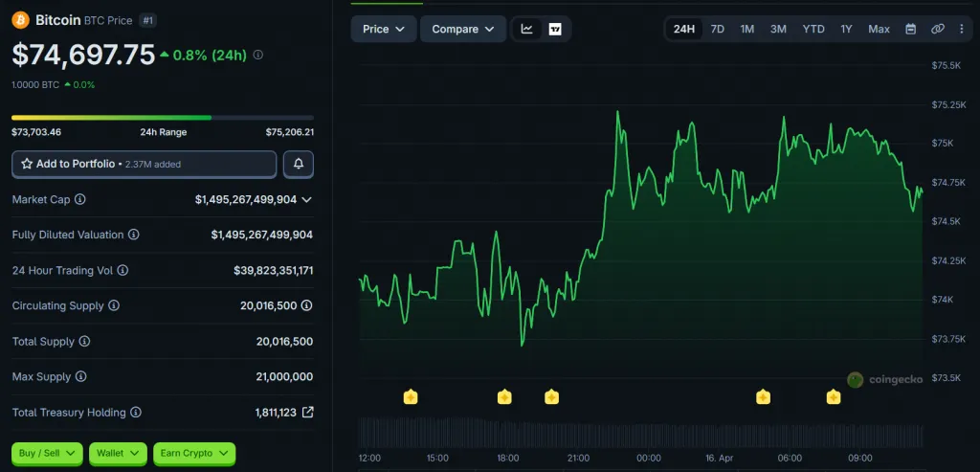
Task: Show 24 Hour Trading Vol info icon
Action: pos(123,270)
